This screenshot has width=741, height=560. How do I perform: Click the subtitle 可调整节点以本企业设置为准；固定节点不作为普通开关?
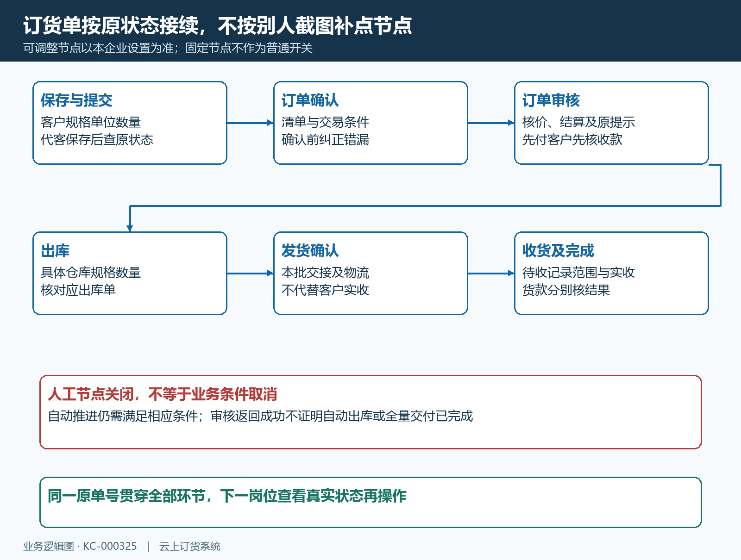point(168,48)
